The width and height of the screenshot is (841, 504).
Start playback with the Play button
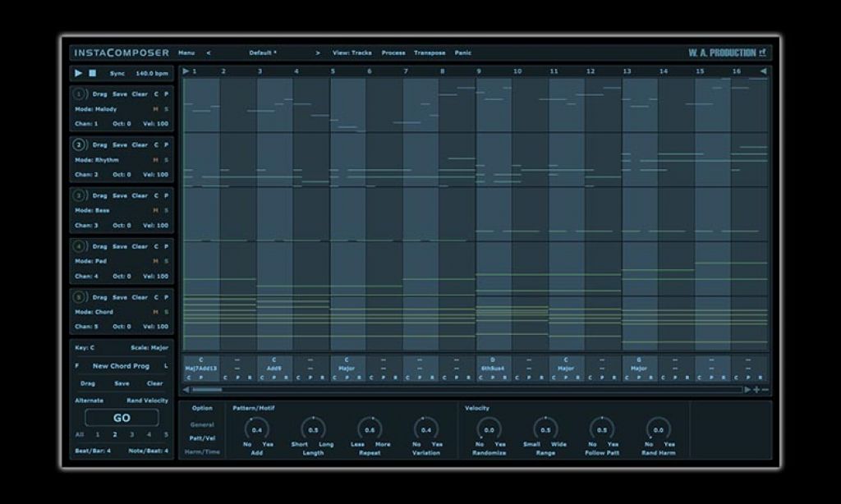(x=78, y=73)
